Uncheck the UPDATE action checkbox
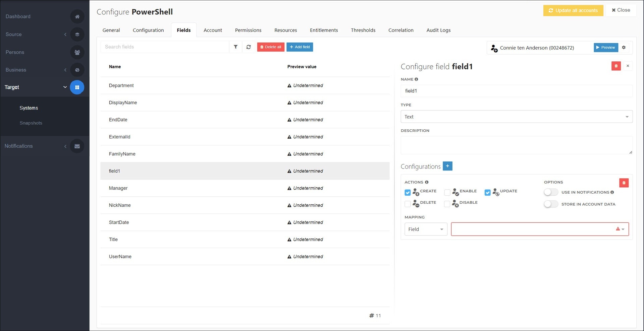Viewport: 644px width, 331px height. pyautogui.click(x=488, y=193)
